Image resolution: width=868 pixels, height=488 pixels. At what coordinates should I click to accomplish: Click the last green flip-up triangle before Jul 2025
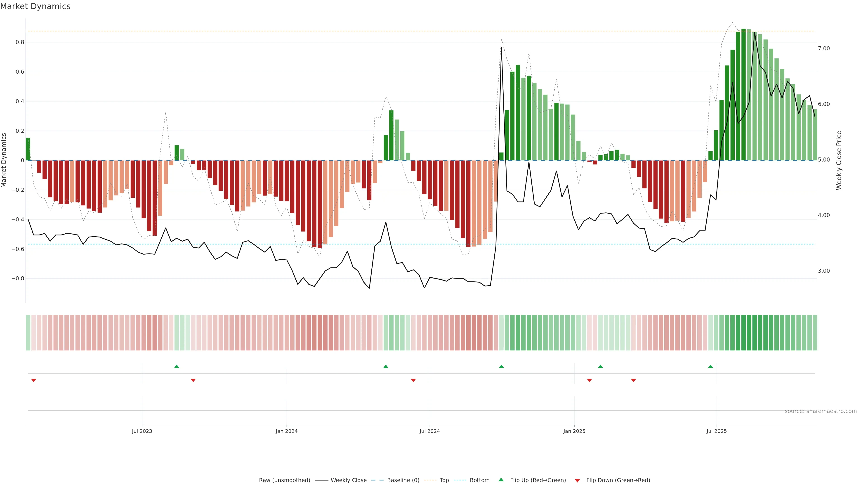710,366
